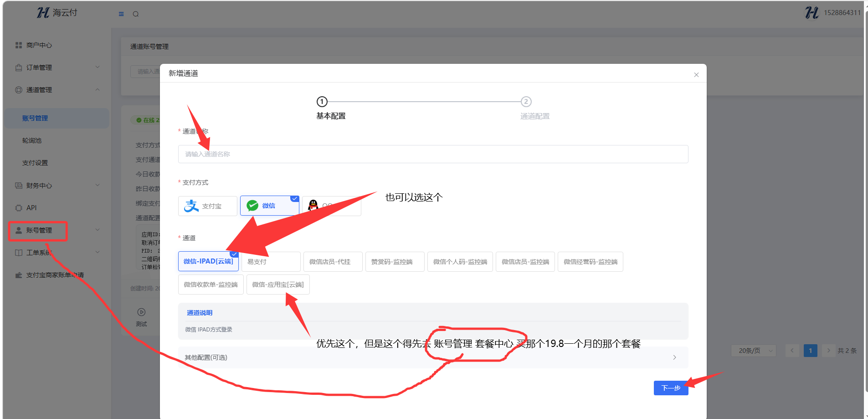Focus the 请输入通道名称 input field
This screenshot has height=419, width=868.
click(x=433, y=154)
